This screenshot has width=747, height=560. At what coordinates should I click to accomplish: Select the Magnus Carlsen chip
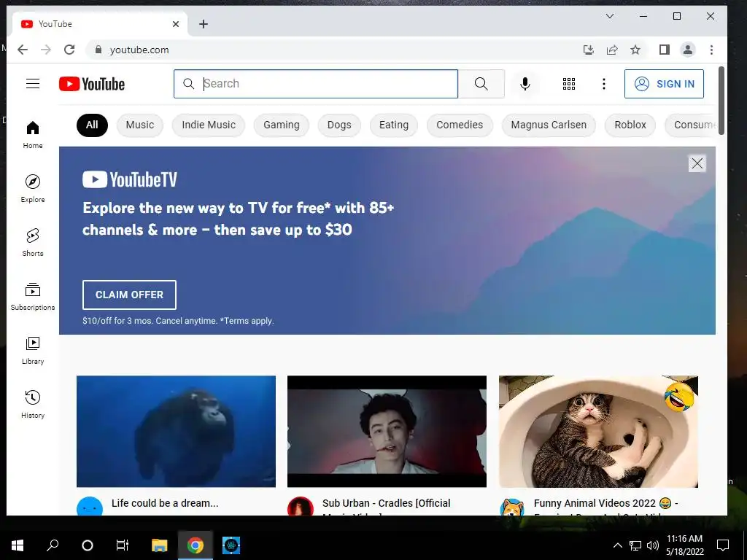pos(549,125)
